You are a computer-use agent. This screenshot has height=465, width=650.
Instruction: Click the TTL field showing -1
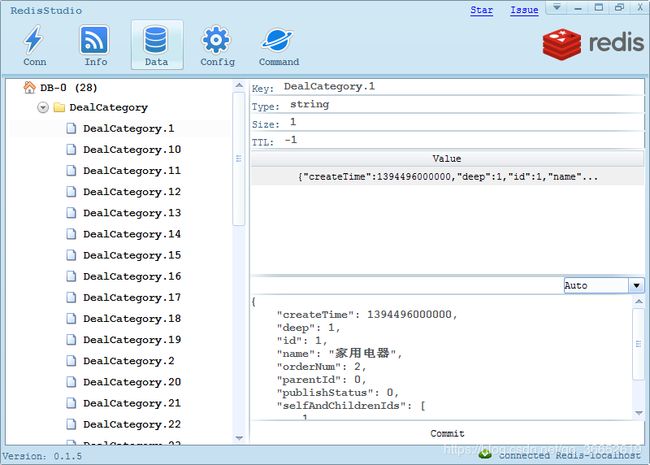tap(462, 140)
